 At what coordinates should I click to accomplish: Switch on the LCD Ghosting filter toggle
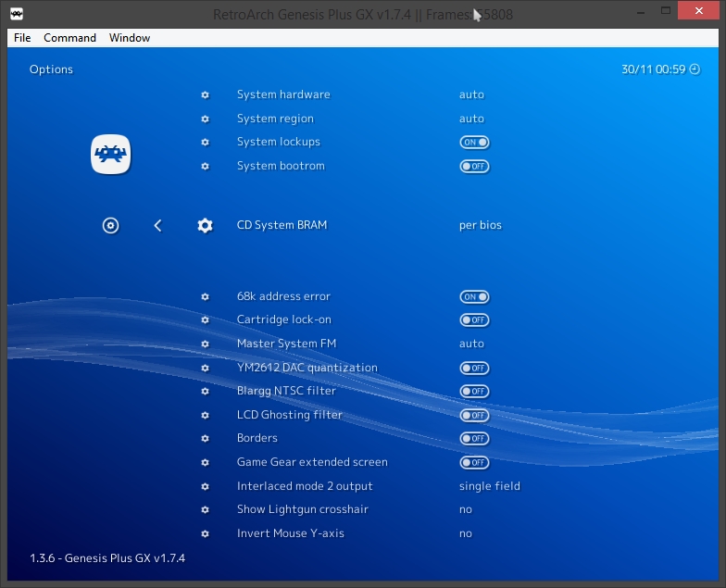[x=474, y=415]
